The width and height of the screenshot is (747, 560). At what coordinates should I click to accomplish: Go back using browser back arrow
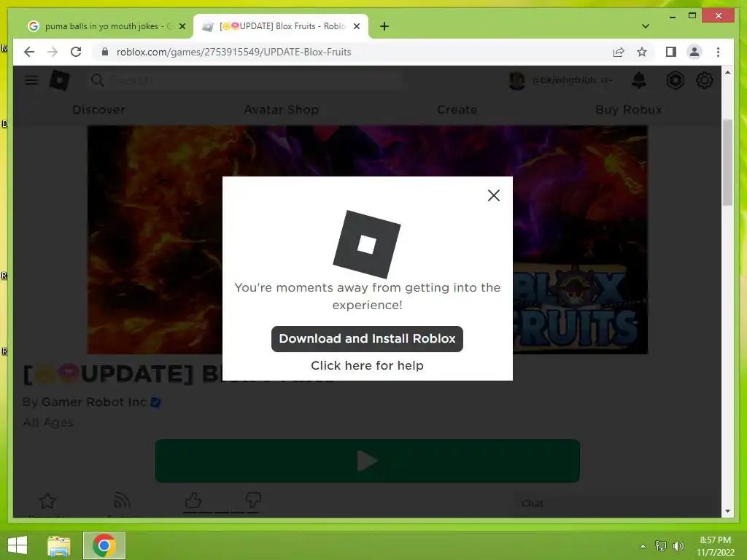[29, 52]
